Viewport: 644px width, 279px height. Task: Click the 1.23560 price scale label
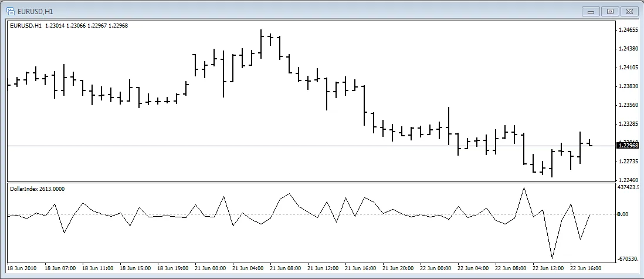tap(628, 105)
